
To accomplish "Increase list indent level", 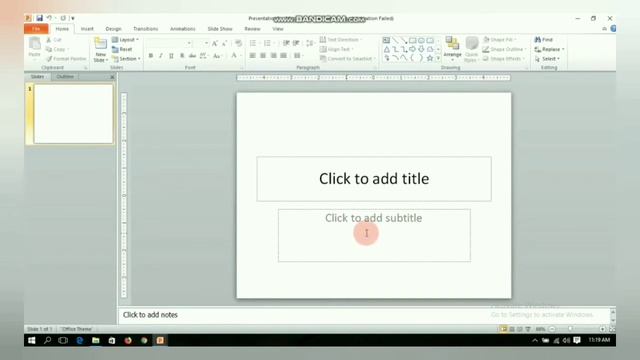I will 296,43.
